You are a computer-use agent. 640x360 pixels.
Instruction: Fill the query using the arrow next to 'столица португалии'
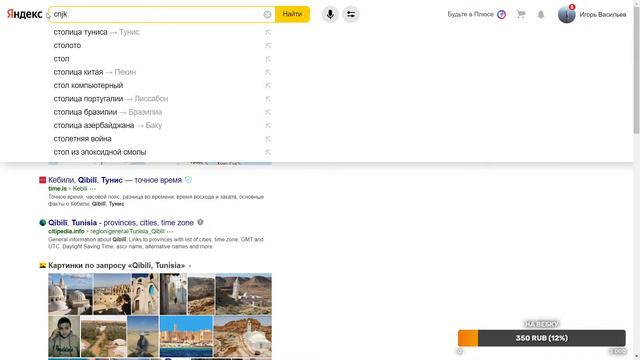tap(268, 99)
